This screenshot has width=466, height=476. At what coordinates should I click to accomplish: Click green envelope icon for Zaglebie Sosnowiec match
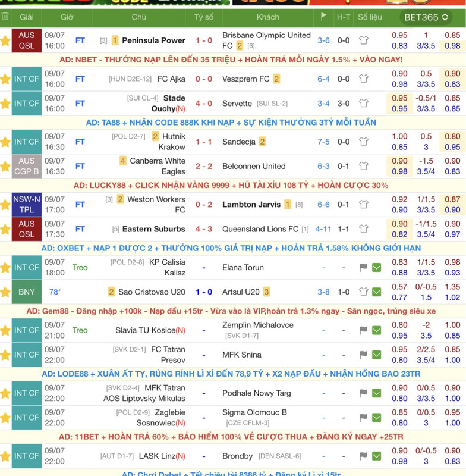[377, 418]
